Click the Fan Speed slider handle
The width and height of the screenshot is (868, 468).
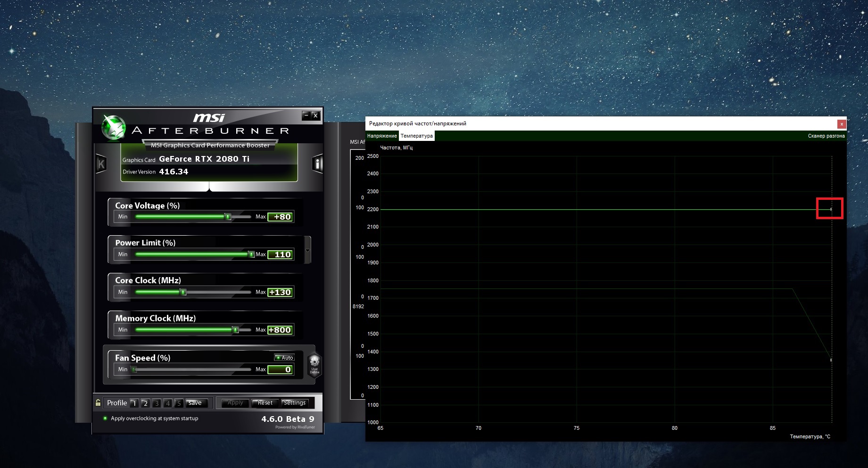click(134, 369)
